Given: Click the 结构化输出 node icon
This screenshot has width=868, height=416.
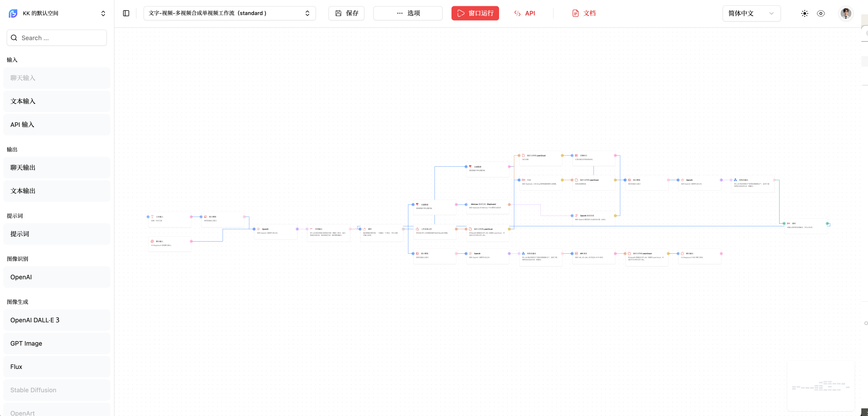Looking at the screenshot, I should pyautogui.click(x=523, y=253).
